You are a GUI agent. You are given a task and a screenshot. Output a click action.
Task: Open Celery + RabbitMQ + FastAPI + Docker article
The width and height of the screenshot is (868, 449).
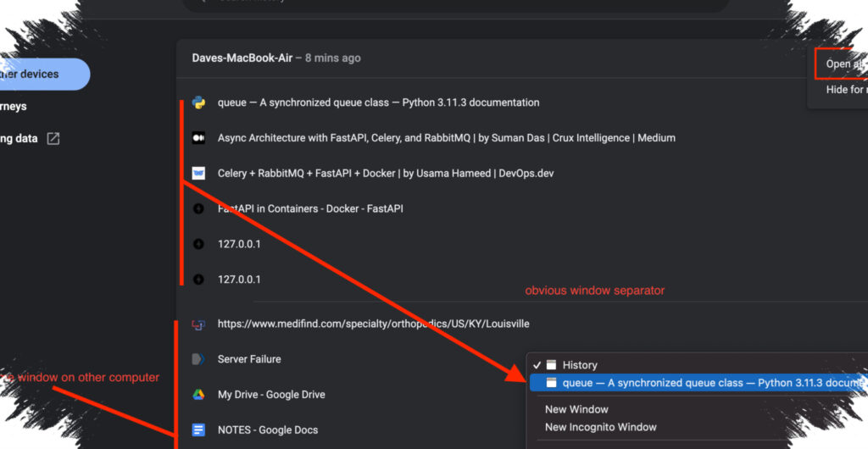(386, 173)
